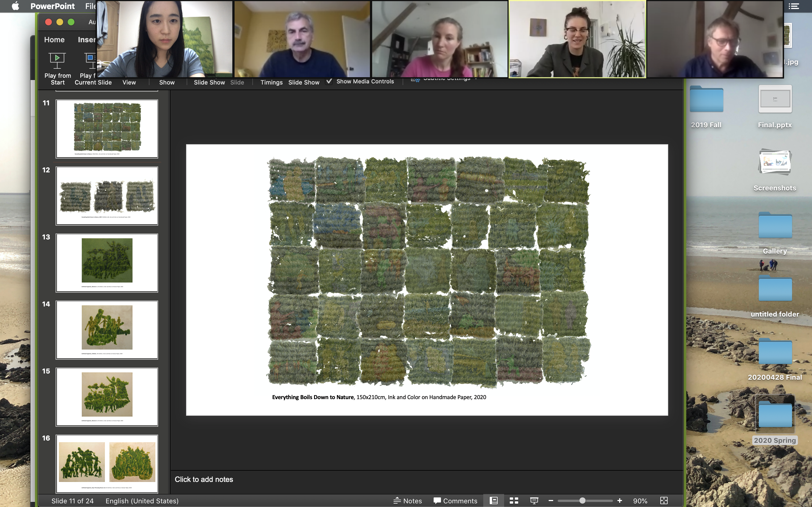Viewport: 812px width, 507px height.
Task: Open Slide Sorter grid view icon
Action: [514, 501]
